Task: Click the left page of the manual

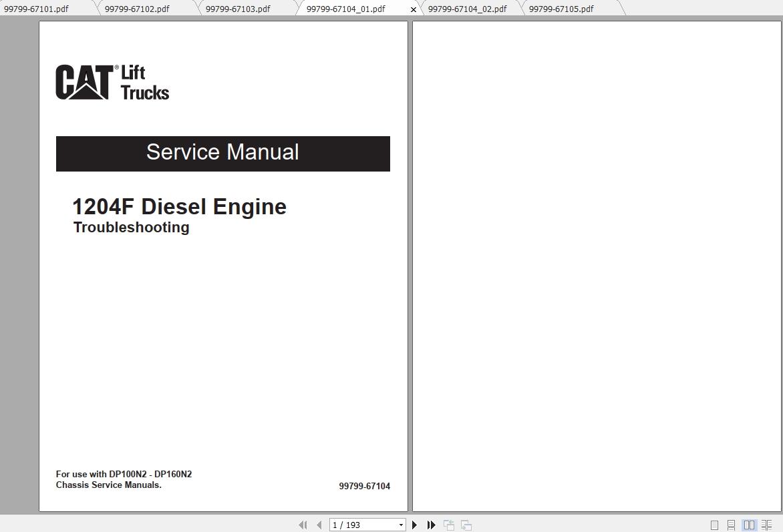Action: [x=223, y=267]
